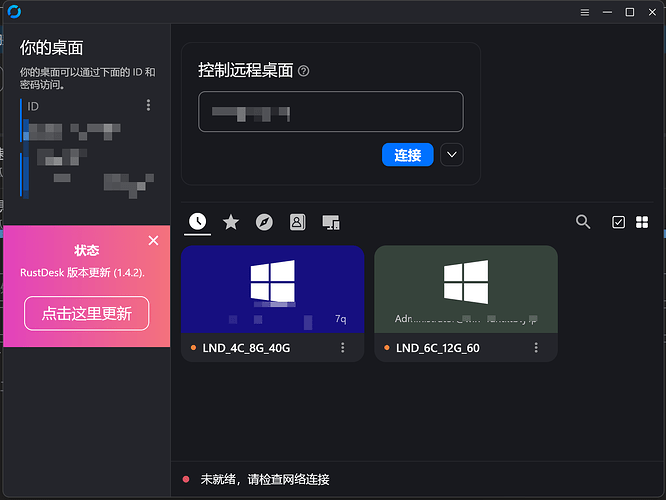This screenshot has width=666, height=500.
Task: Open options menu for LND_4C_8G_40G
Action: click(343, 347)
